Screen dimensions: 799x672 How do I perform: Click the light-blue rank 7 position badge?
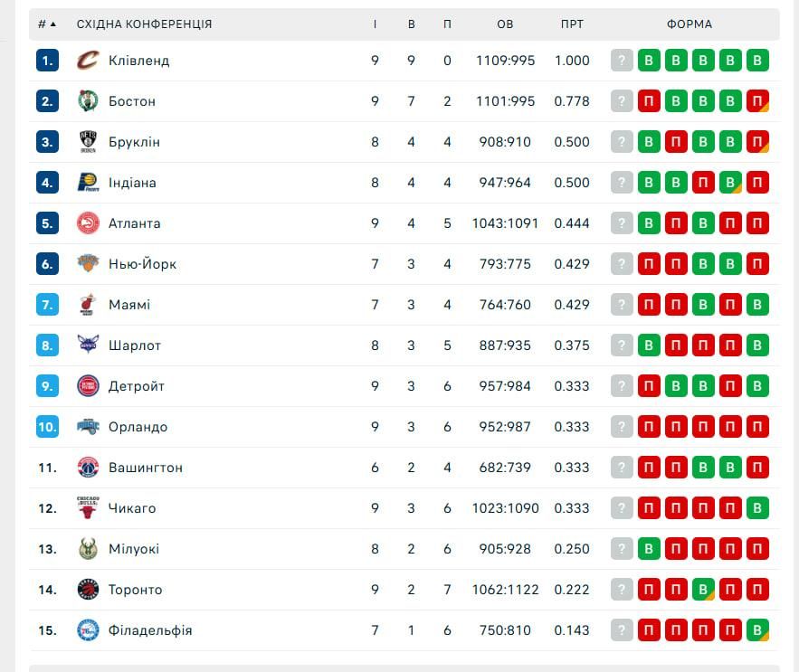point(47,305)
